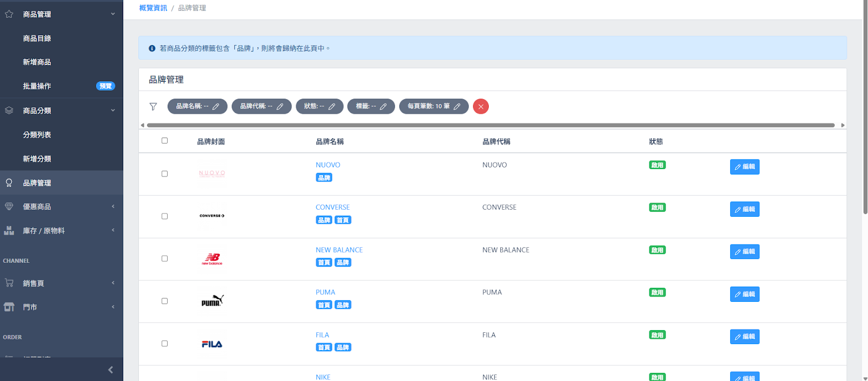Viewport: 868px width, 381px height.
Task: Open 分類列表 in sidebar
Action: [37, 134]
